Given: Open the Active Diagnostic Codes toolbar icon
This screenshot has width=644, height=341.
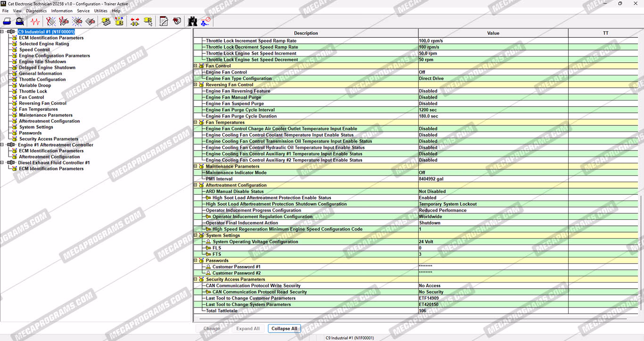Looking at the screenshot, I should [51, 21].
